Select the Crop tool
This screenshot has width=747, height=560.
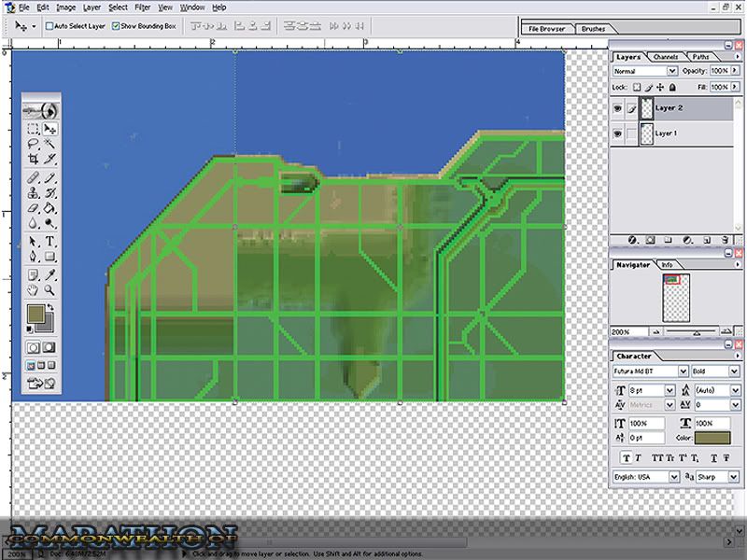pos(33,159)
